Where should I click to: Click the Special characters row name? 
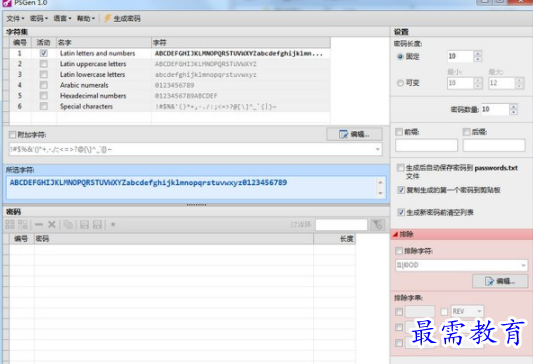coord(86,106)
